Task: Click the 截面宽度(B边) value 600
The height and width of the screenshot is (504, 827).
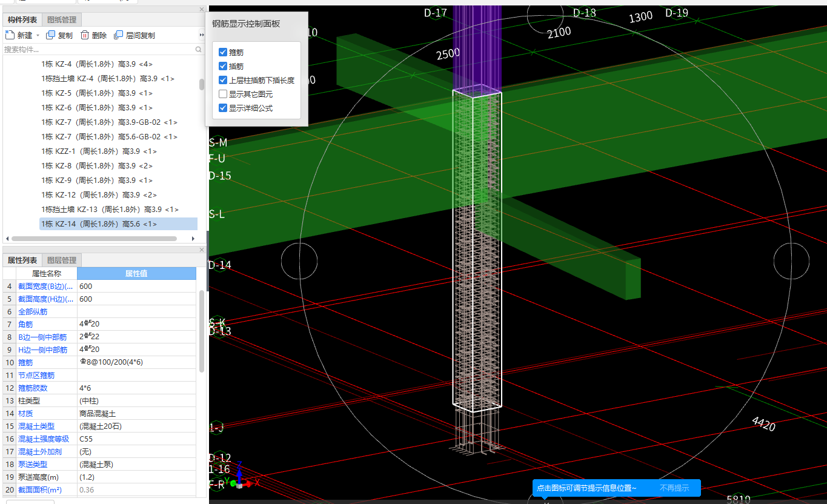Action: 136,286
